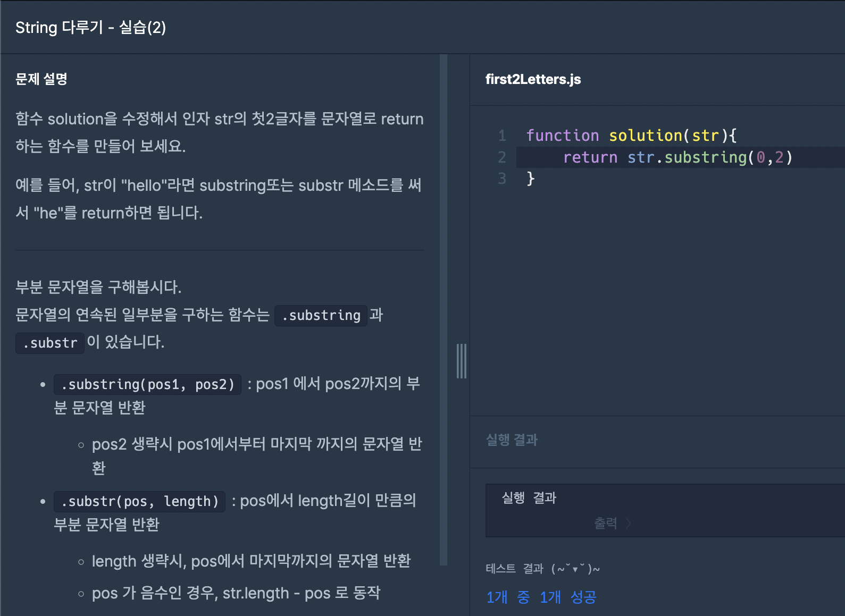This screenshot has width=845, height=616.
Task: Click the 출력 label in result box
Action: click(606, 524)
